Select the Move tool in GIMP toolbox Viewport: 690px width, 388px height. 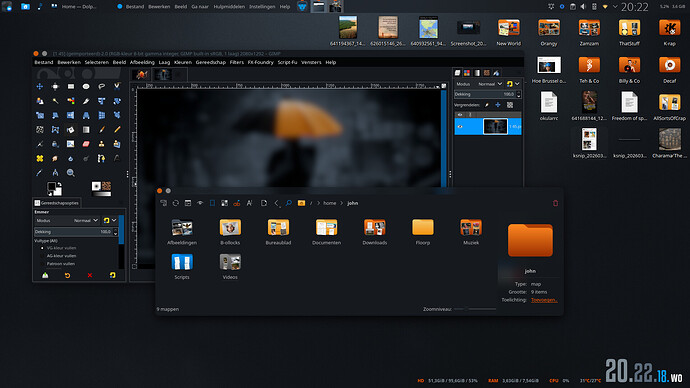point(40,87)
